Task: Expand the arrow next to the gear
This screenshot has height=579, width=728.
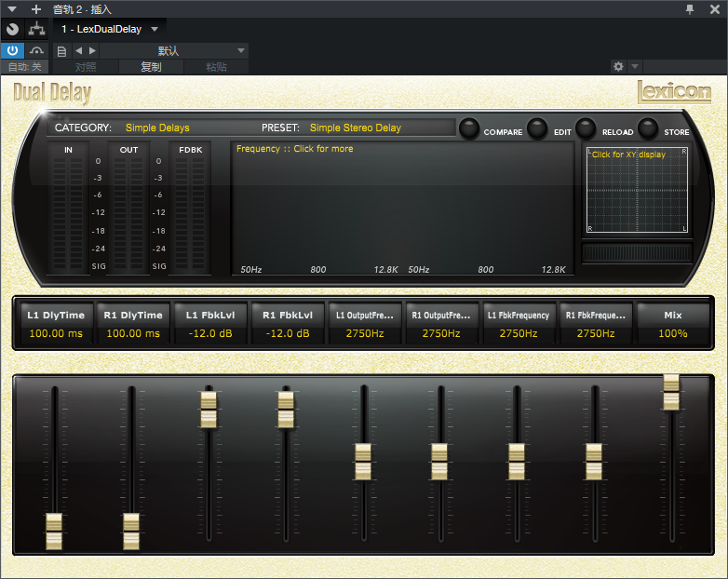Action: click(635, 66)
